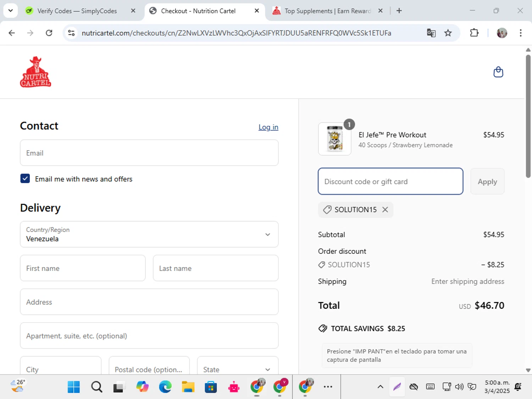Switch to Checkout - Nutrition Cartel tab
532x399 pixels.
click(x=205, y=11)
